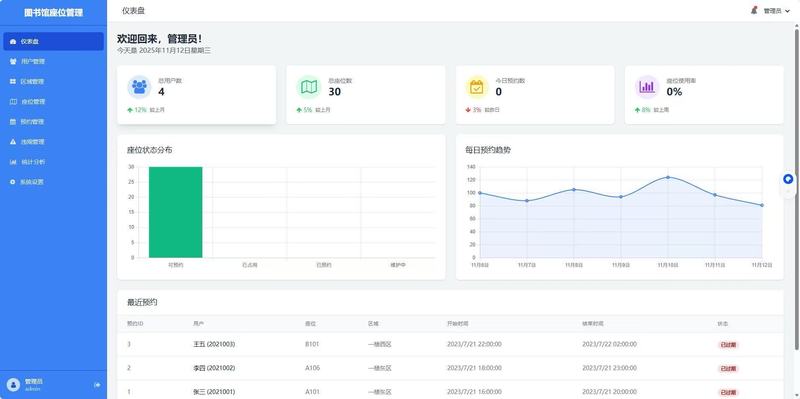Click the purple bar chart icon card
This screenshot has height=399, width=800.
[x=647, y=87]
